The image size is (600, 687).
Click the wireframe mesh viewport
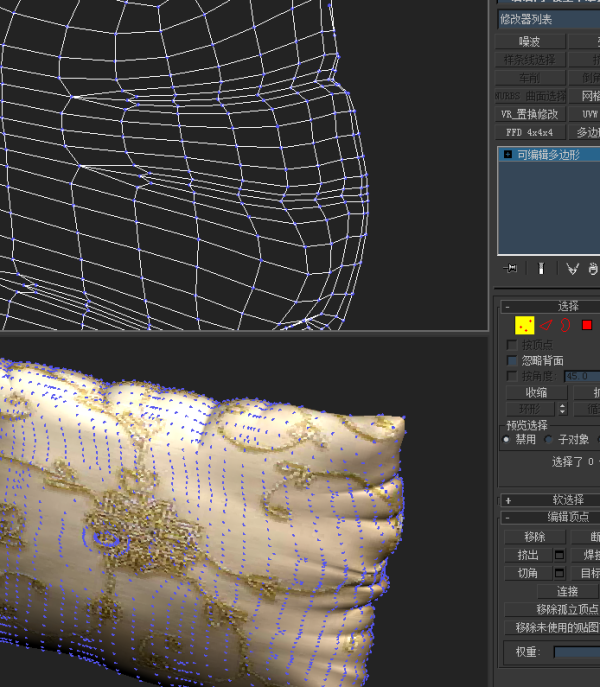(x=244, y=165)
